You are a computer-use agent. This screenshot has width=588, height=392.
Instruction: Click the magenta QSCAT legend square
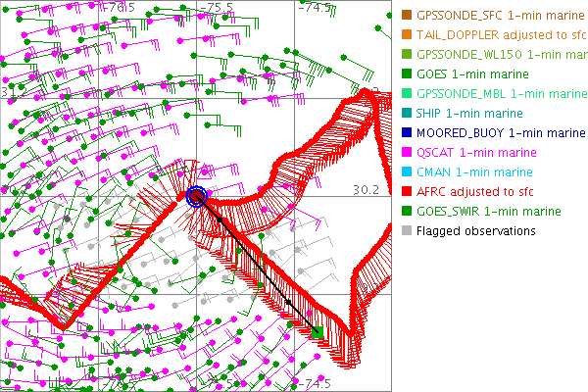tap(405, 153)
